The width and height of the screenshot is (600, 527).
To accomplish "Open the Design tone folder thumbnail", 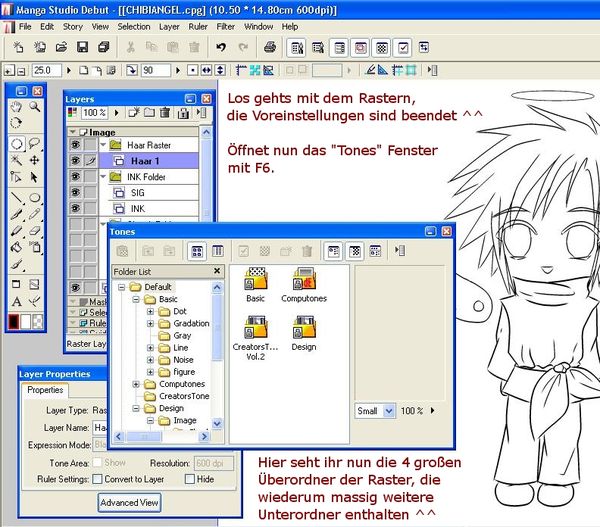I will pyautogui.click(x=304, y=333).
